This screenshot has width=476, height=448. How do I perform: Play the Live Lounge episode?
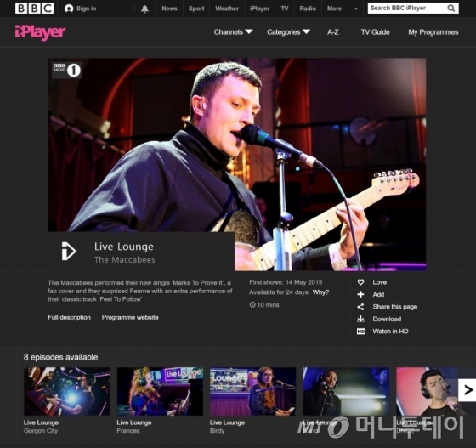coord(68,251)
